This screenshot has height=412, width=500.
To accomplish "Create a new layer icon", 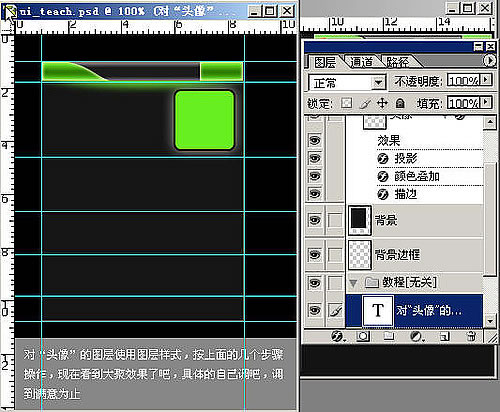I will coord(444,337).
